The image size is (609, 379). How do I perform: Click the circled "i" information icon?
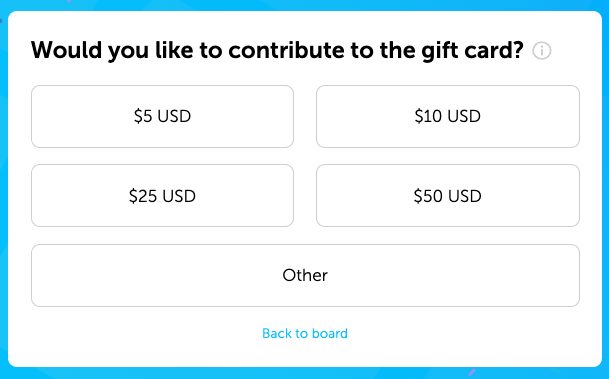point(541,50)
